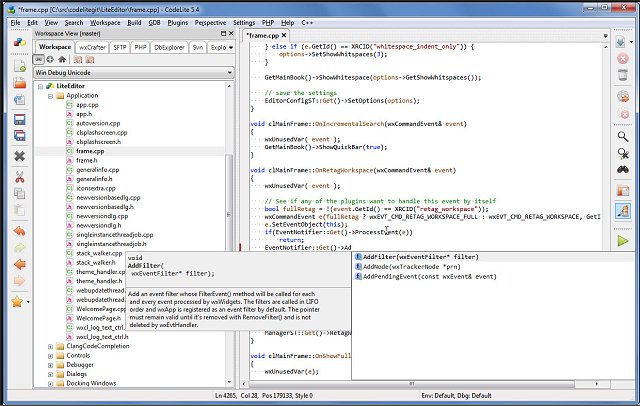Open generalinfo.cpp in the workspace tree
This screenshot has height=406, width=640.
98,170
